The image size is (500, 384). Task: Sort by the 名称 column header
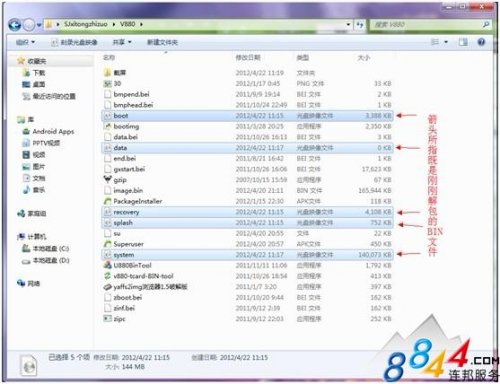point(109,58)
